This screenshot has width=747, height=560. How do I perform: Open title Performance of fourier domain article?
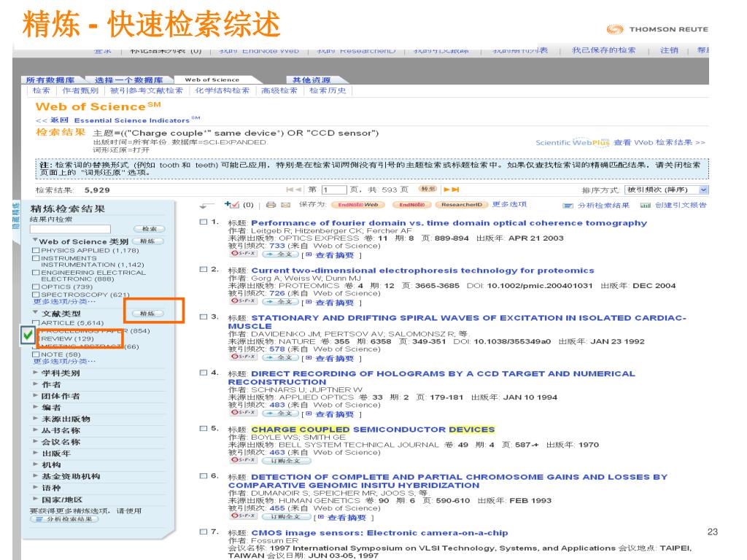[449, 223]
